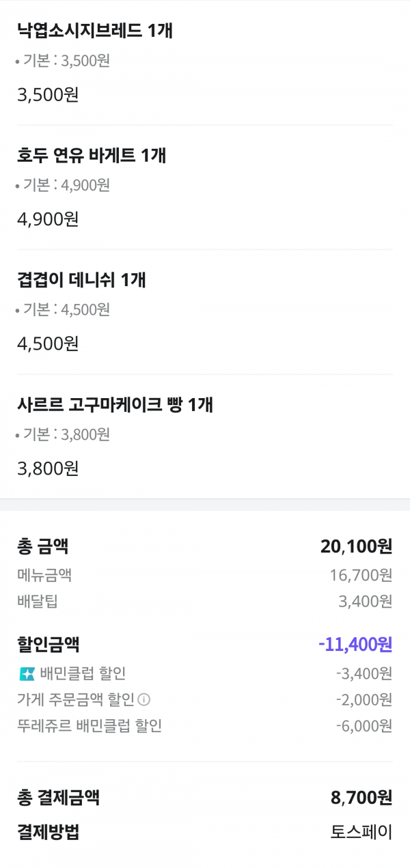410x868 pixels.
Task: Click the 사르르 고구마케이크 빵 1개 item
Action: pyautogui.click(x=115, y=405)
